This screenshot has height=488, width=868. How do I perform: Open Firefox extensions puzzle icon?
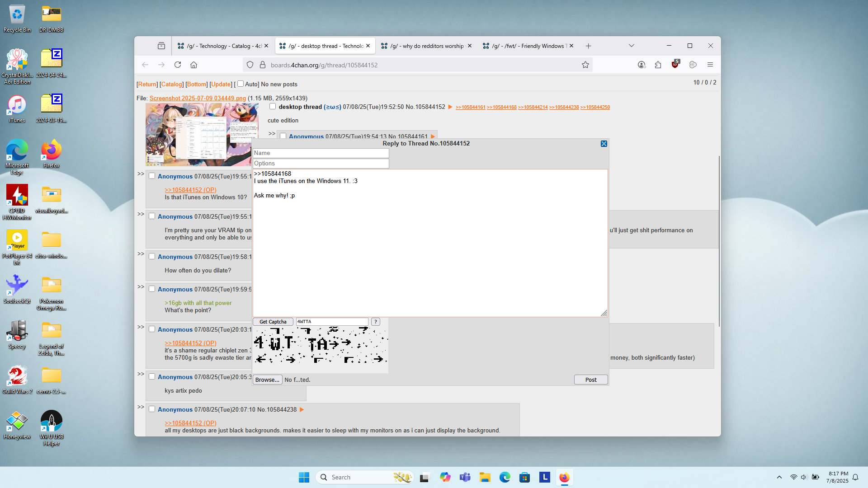pos(658,65)
